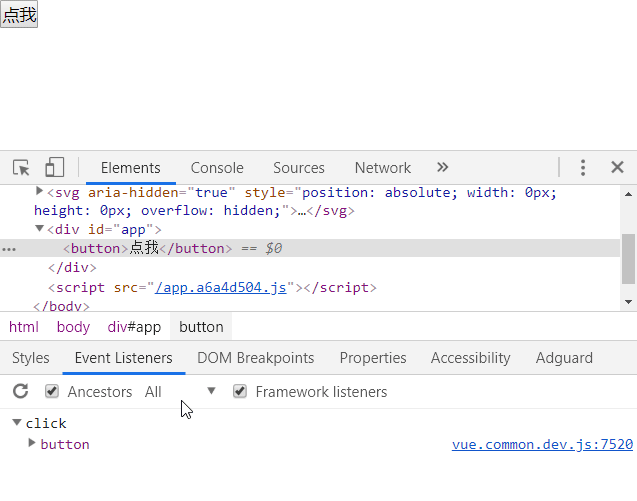
Task: Open the All listeners filter dropdown
Action: click(x=180, y=392)
